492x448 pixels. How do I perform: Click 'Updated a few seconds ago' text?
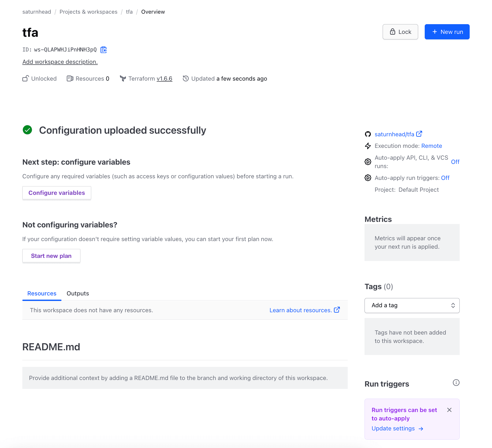pyautogui.click(x=229, y=79)
